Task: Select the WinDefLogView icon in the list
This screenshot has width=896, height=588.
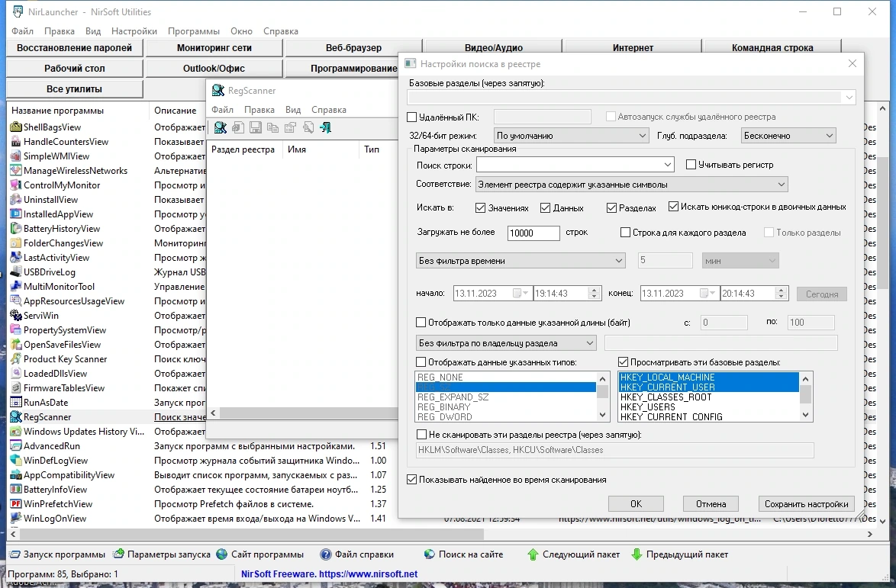Action: click(x=16, y=461)
